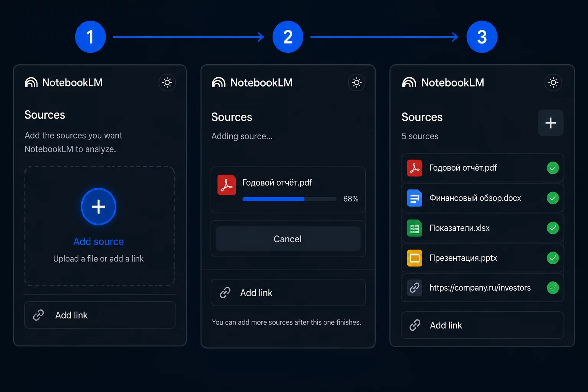
Task: Click the link icon beside company.ru/investors
Action: pyautogui.click(x=415, y=288)
